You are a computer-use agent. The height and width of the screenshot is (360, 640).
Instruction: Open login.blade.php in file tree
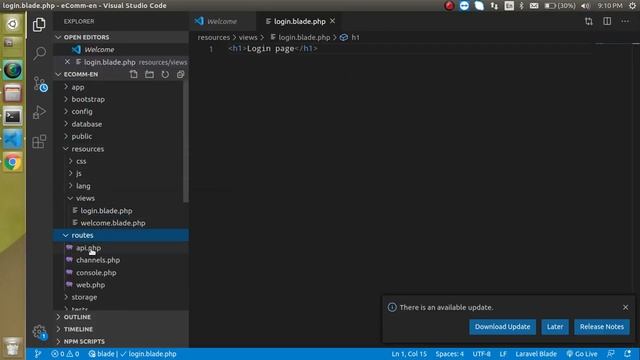[x=121, y=211]
